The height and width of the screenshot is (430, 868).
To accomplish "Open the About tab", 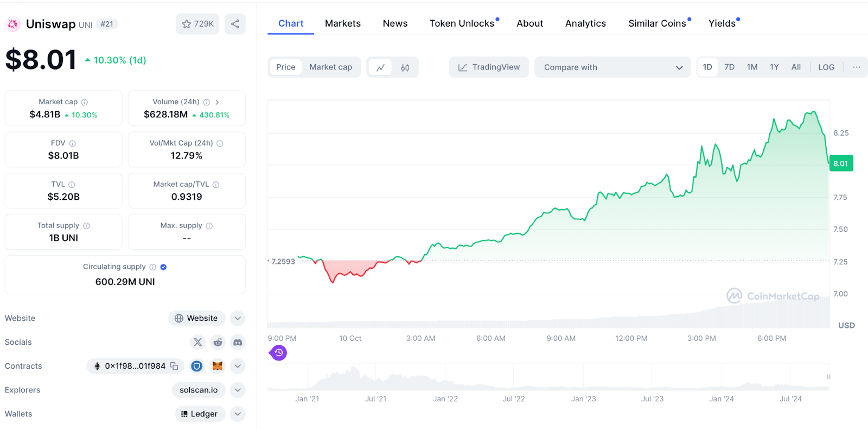I will (530, 23).
